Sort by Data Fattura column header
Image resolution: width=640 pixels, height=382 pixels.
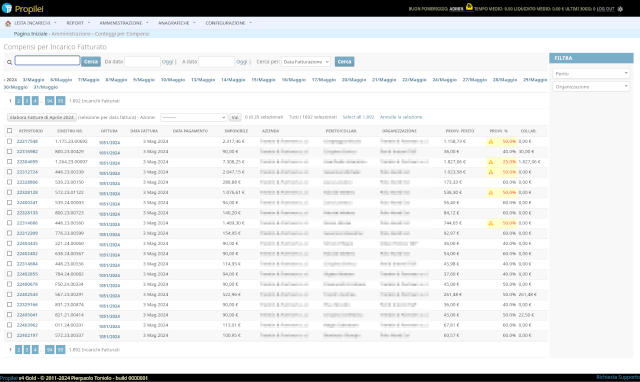pos(144,131)
